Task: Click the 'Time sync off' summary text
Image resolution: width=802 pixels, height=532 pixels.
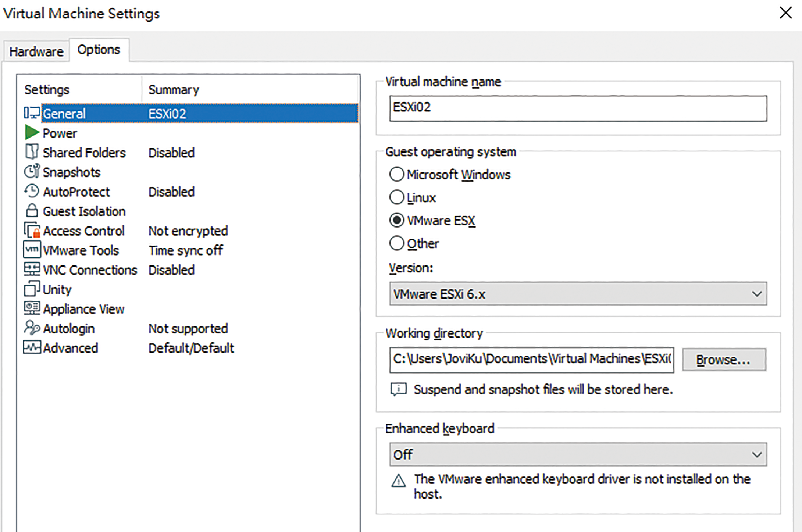Action: coord(186,250)
